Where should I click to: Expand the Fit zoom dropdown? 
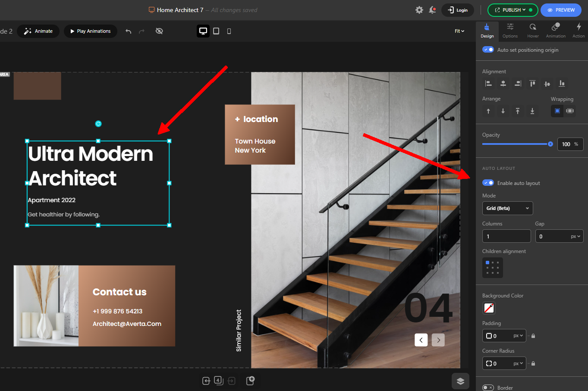[459, 31]
